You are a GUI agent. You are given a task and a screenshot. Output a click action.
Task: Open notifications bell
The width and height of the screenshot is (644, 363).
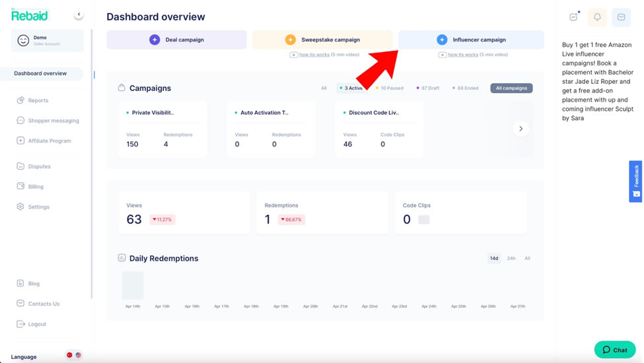597,16
